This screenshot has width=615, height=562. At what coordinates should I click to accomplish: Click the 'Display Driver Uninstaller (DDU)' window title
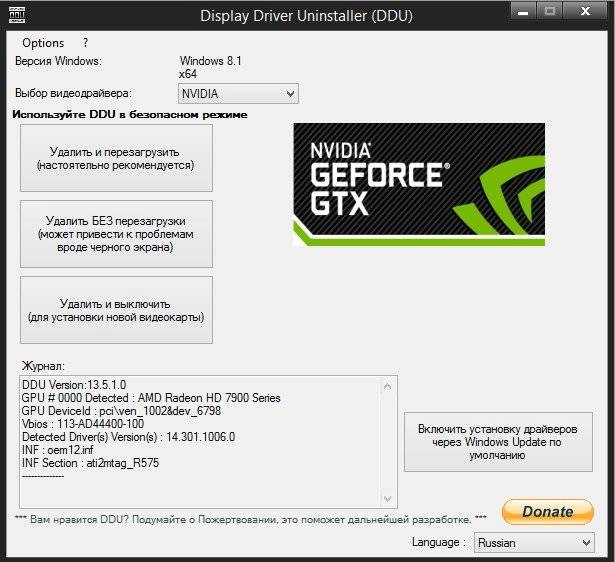(306, 16)
